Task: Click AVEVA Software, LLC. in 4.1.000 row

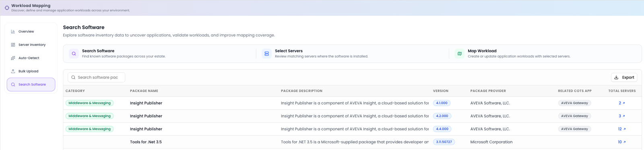Action: click(490, 103)
